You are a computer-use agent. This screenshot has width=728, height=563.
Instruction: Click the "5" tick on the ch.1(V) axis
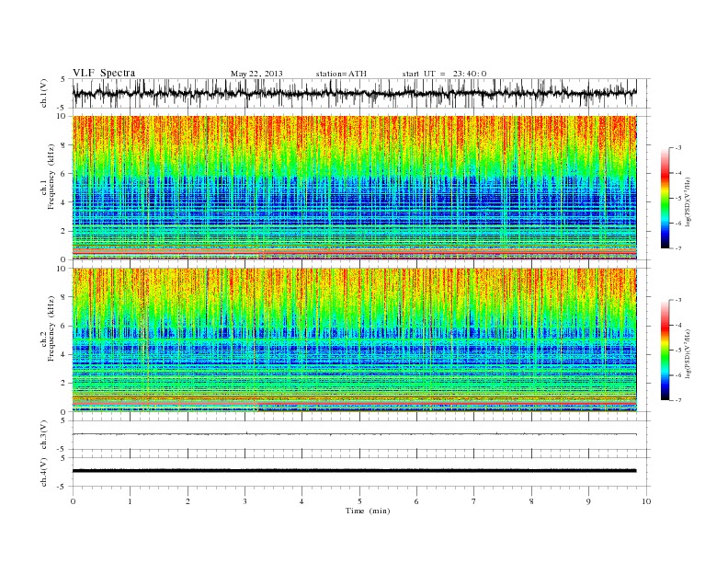(x=63, y=79)
